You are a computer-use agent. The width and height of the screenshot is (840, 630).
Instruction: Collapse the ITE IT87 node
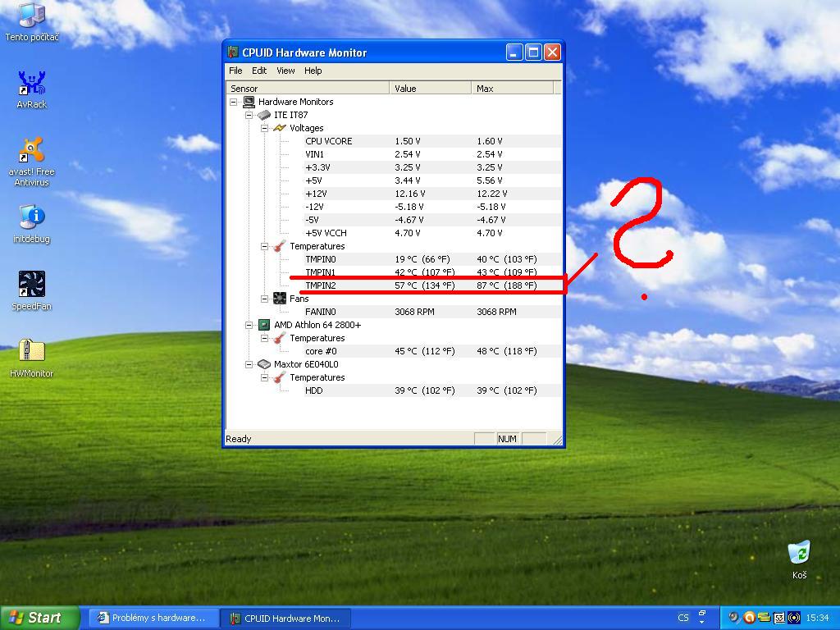click(249, 115)
